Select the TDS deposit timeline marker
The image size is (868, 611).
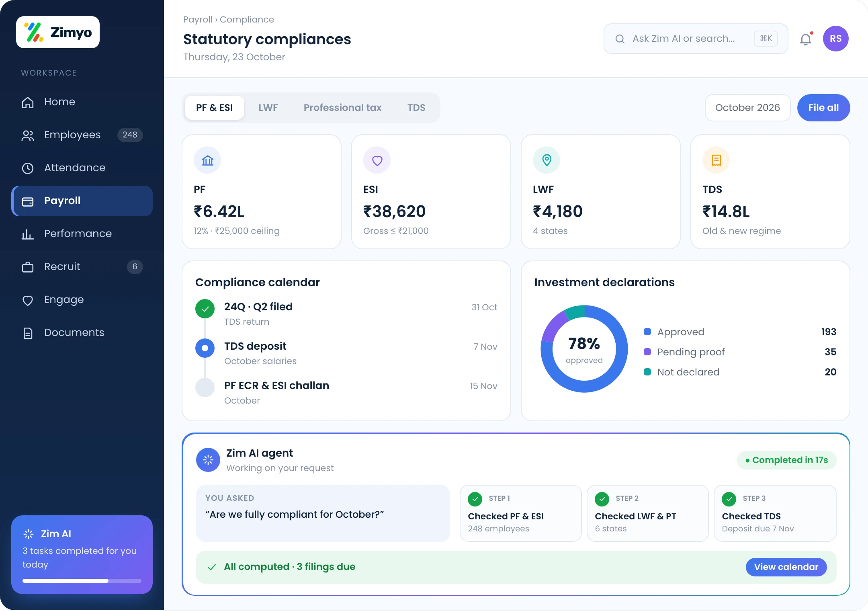point(205,348)
